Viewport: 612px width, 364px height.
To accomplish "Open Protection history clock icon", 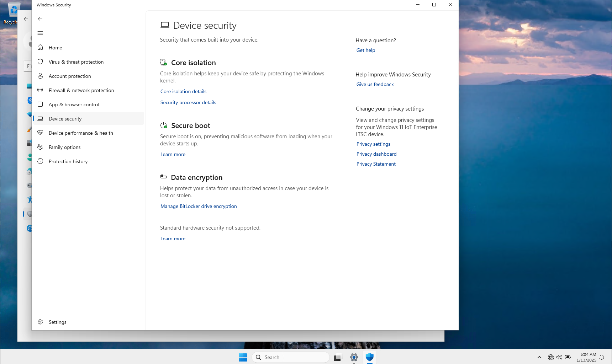I will click(x=40, y=161).
